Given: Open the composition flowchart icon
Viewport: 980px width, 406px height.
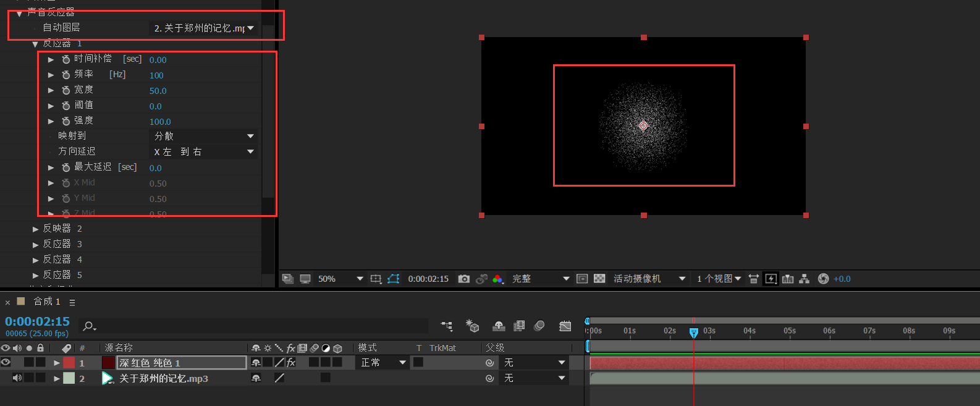Looking at the screenshot, I should pos(804,279).
